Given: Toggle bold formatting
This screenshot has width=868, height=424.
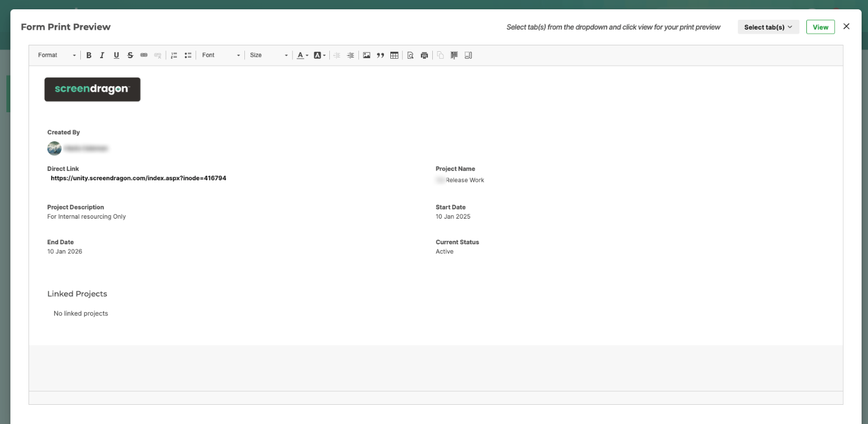Looking at the screenshot, I should [89, 55].
